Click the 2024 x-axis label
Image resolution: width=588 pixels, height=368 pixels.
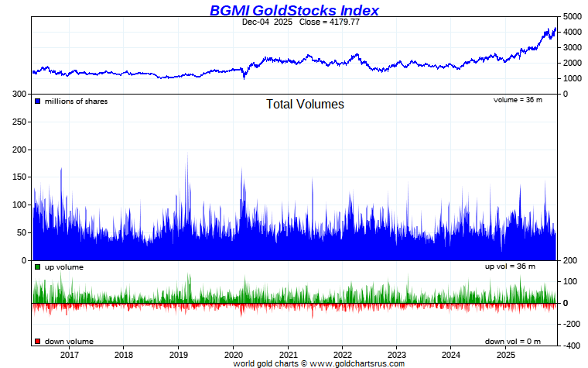click(x=451, y=355)
